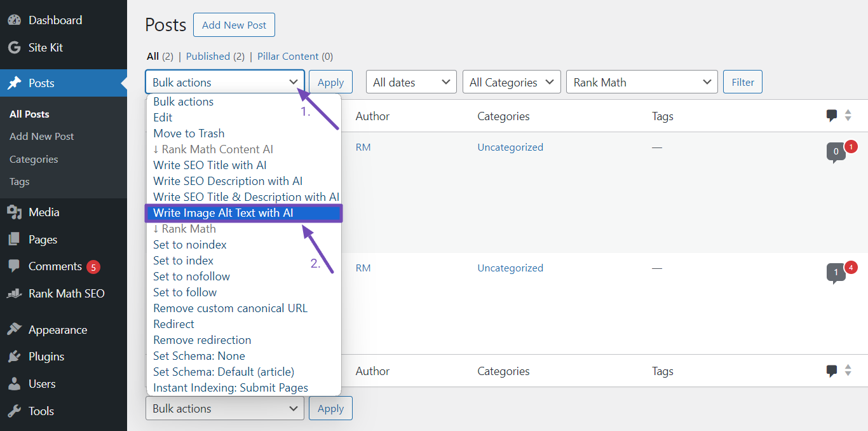This screenshot has width=868, height=431.
Task: Open the All Categories dropdown
Action: [x=512, y=82]
